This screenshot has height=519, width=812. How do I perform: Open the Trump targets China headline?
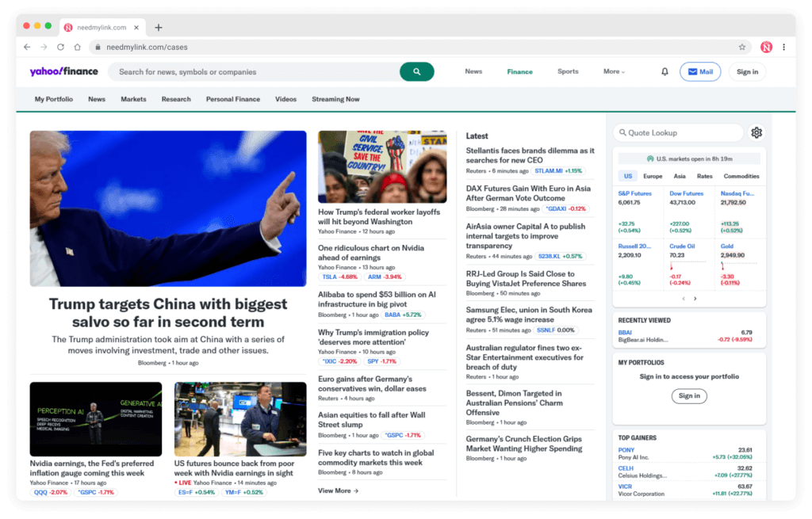click(167, 313)
